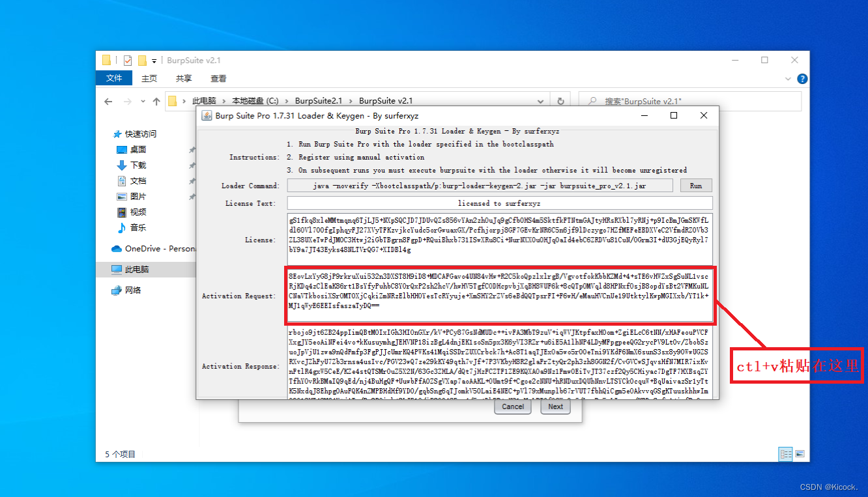The width and height of the screenshot is (868, 497).
Task: Click inside the Loader Command field
Action: 480,186
